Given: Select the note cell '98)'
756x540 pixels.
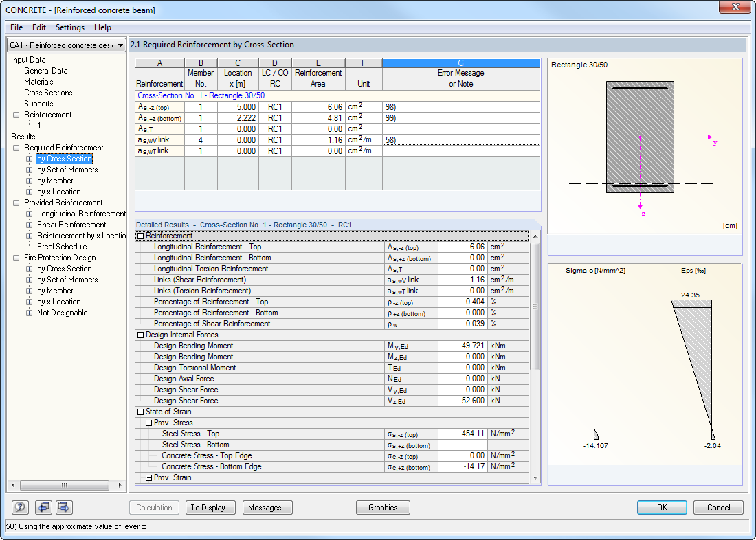Looking at the screenshot, I should click(461, 107).
